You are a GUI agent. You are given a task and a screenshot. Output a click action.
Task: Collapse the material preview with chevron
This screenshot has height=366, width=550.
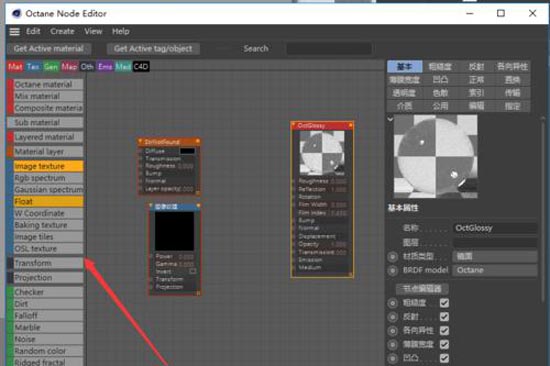[x=390, y=119]
